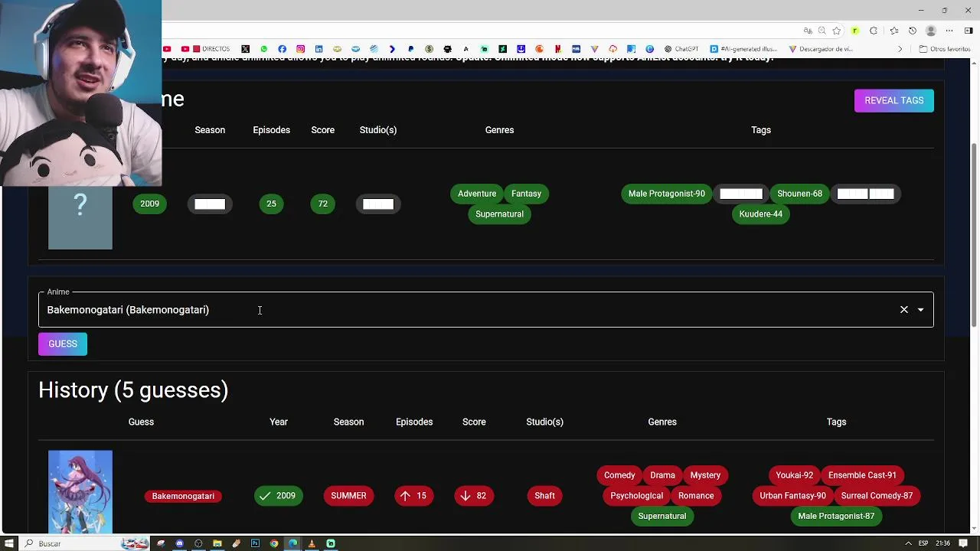The height and width of the screenshot is (551, 980).
Task: Open the AI-generated illus... bookmark
Action: 743,49
